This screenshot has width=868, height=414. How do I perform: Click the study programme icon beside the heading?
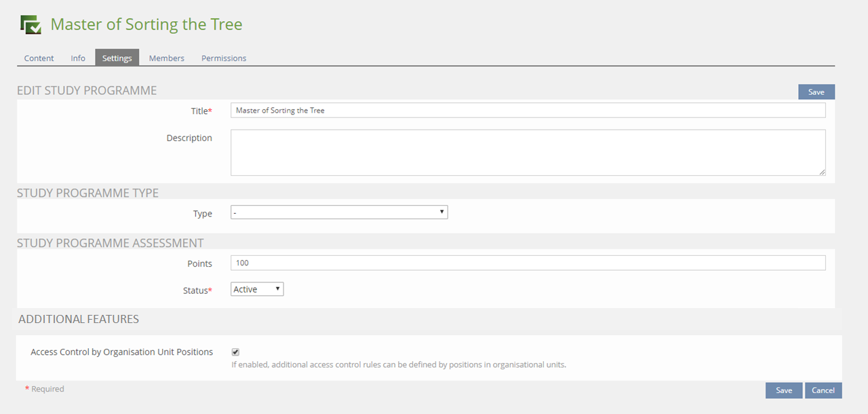[31, 25]
